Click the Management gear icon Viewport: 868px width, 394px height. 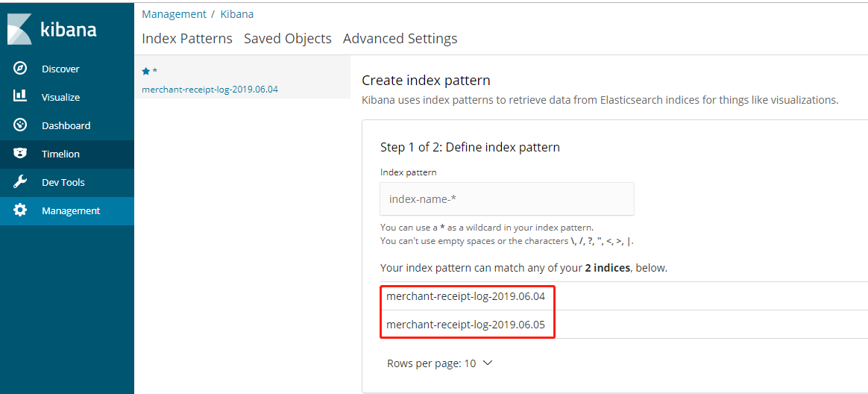(x=20, y=210)
